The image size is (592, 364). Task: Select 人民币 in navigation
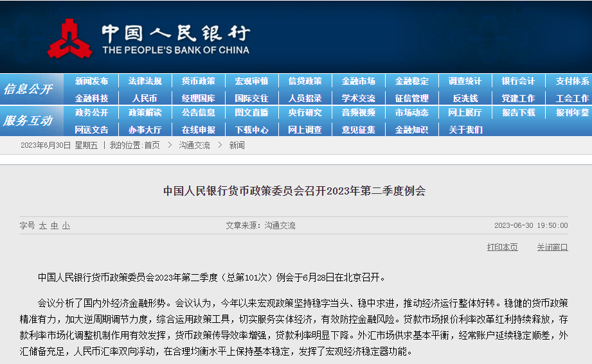(x=145, y=98)
